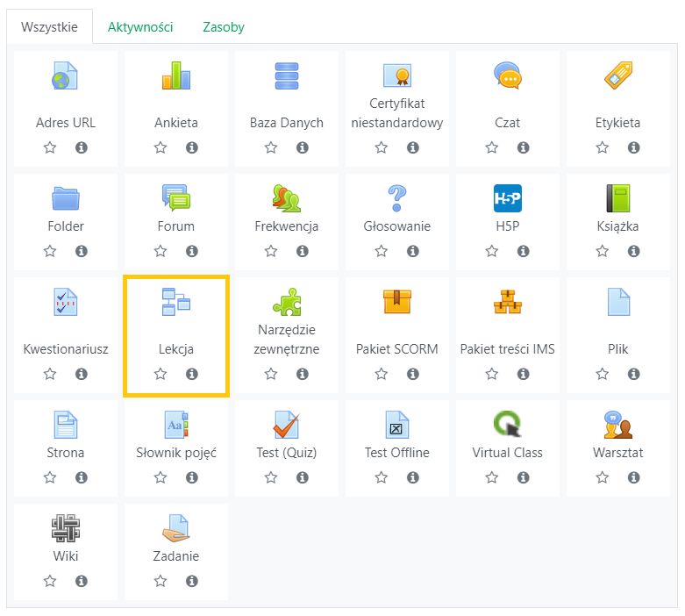Open info for Etykieta
685x616 pixels.
coord(634,147)
